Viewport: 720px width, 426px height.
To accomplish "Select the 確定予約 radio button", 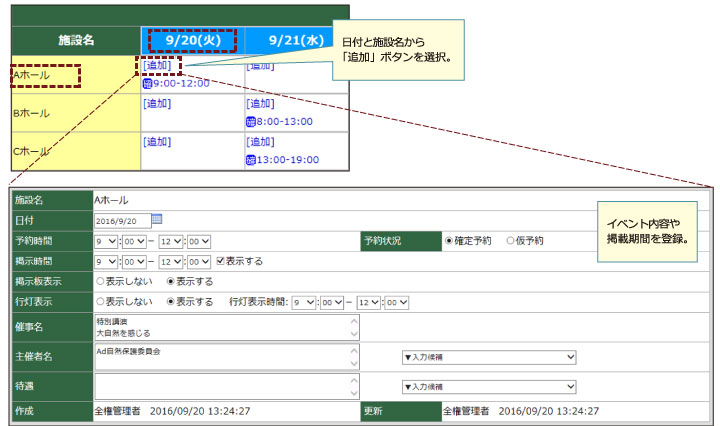I will [449, 241].
